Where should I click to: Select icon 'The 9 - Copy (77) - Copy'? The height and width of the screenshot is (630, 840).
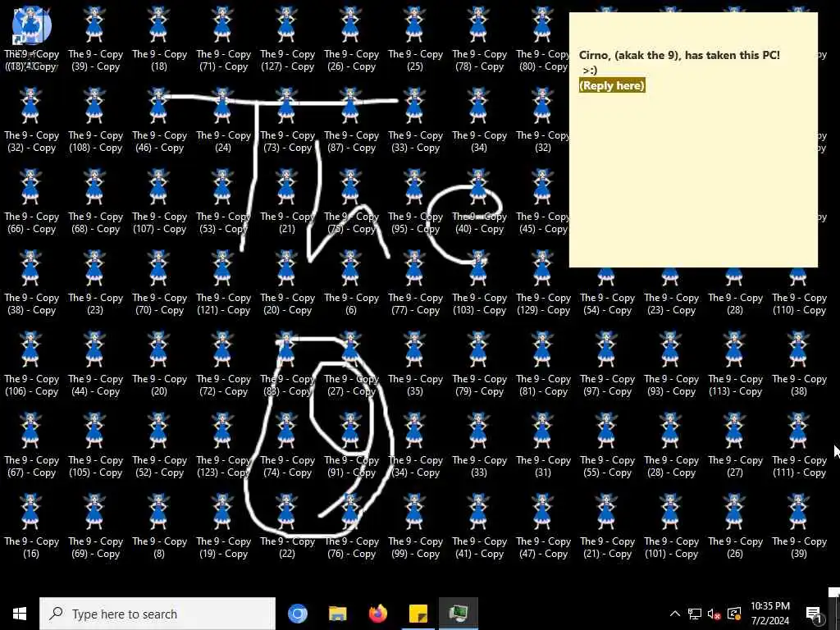click(415, 283)
